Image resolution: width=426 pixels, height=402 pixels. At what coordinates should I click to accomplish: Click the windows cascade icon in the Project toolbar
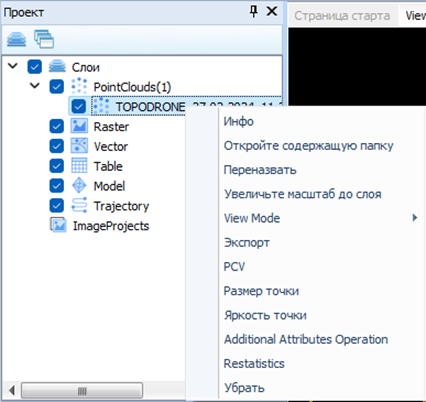44,39
